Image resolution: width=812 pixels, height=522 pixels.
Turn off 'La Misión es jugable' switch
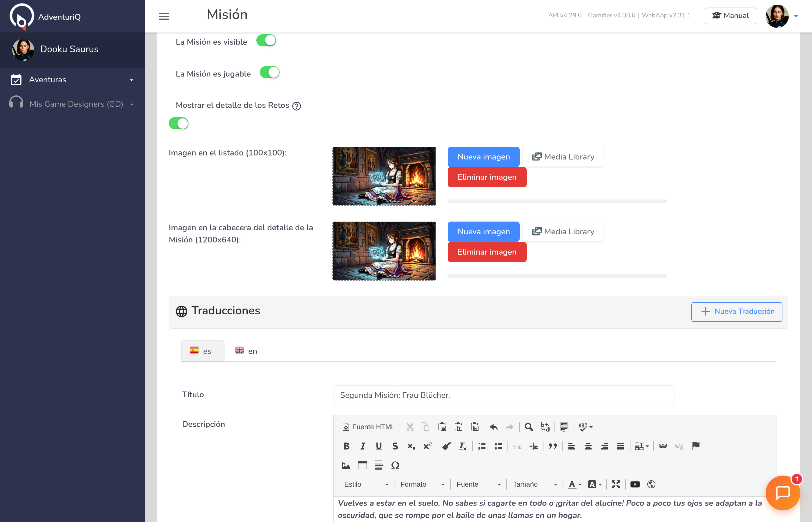[270, 72]
